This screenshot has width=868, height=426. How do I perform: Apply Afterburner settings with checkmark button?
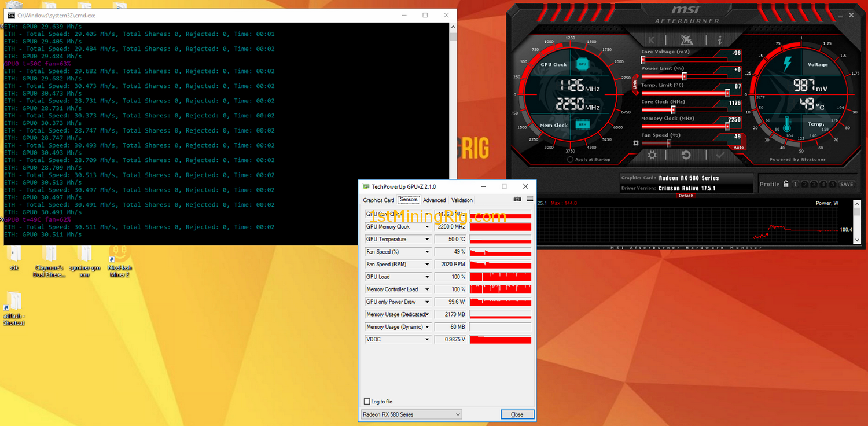720,155
